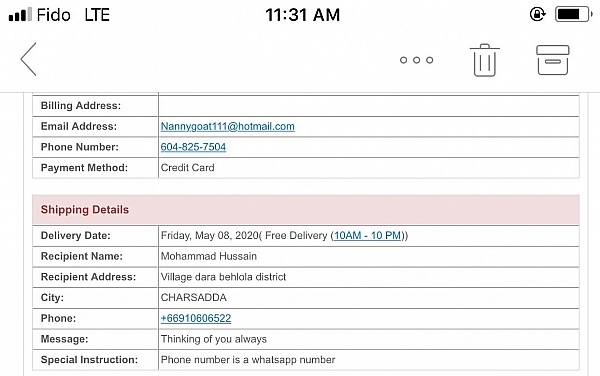600x376 pixels.
Task: Archive the email with the box icon
Action: [553, 60]
